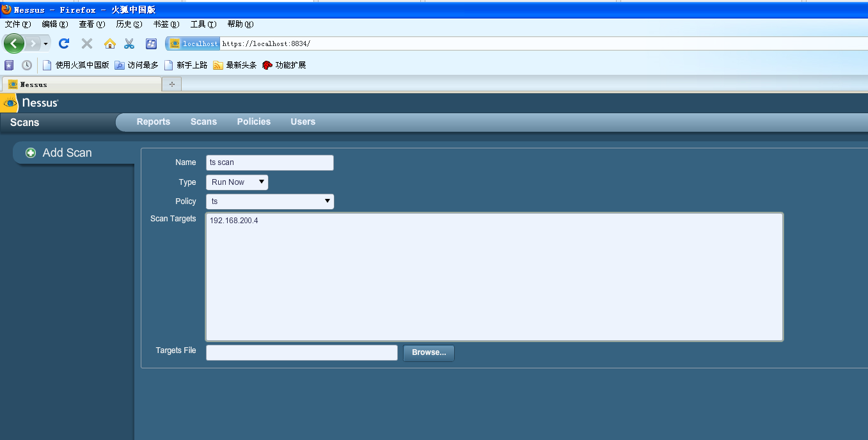Click the scissors screenshot tool icon
Image resolution: width=868 pixels, height=440 pixels.
(x=129, y=43)
